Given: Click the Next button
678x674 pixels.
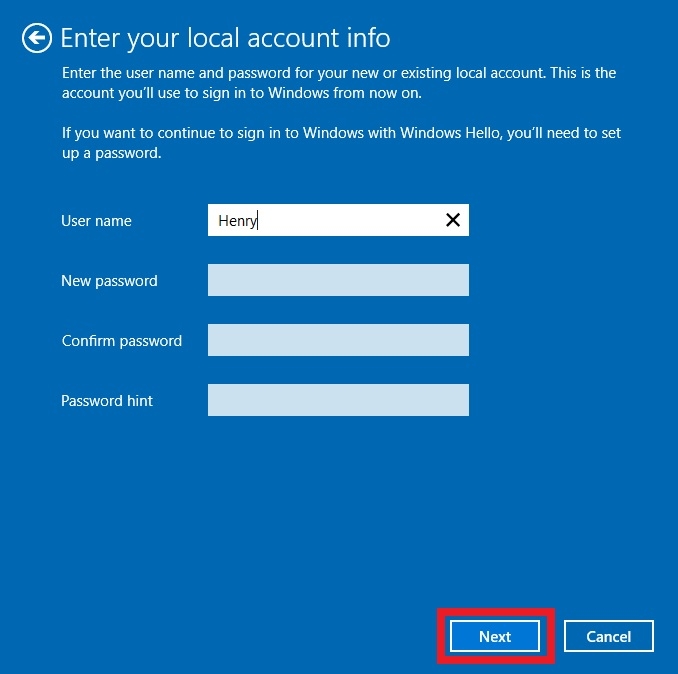Looking at the screenshot, I should coord(495,636).
